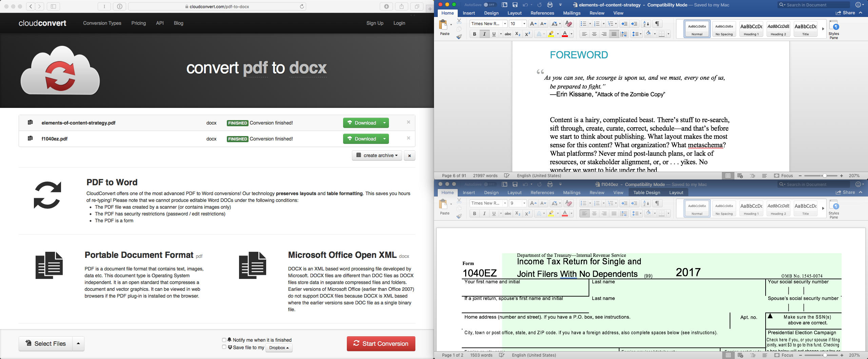This screenshot has width=868, height=359.
Task: Open Styles Pane in top Word window
Action: click(x=834, y=29)
